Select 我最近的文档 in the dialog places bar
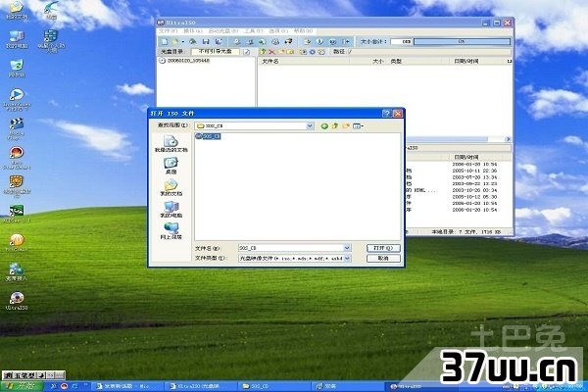This screenshot has width=588, height=392. [171, 144]
